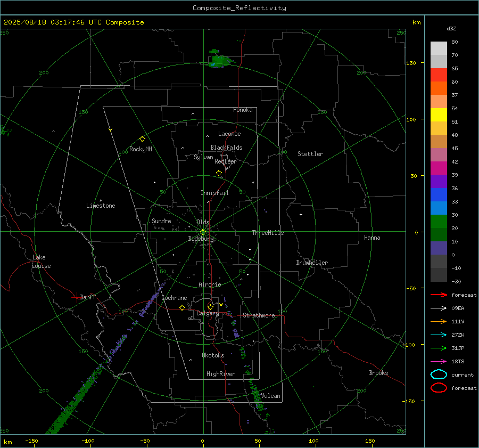
Task: Pick the bright green 30 dBZ swatch
Action: point(439,221)
